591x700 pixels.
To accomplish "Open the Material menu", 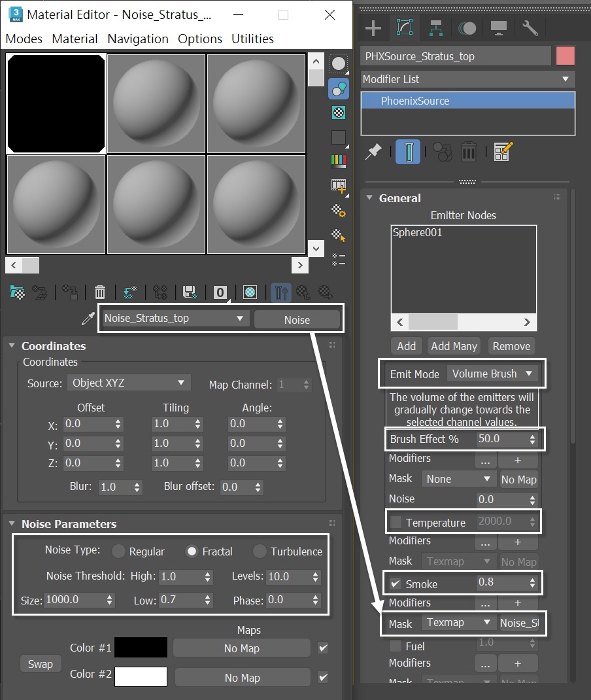I will pos(75,39).
